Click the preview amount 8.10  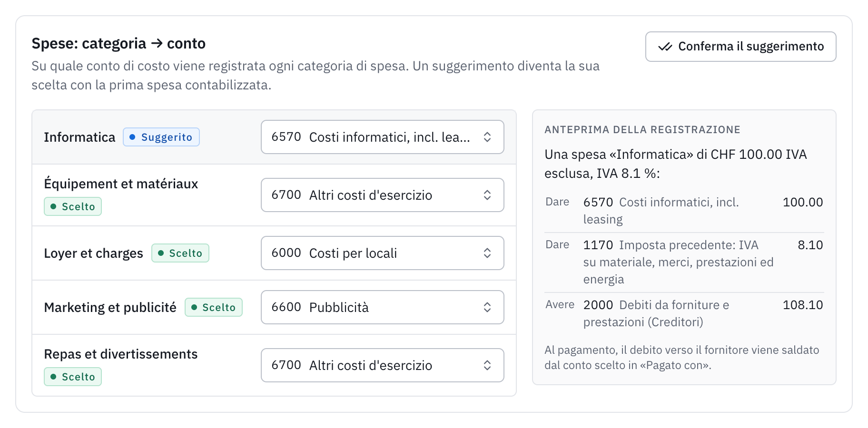(x=810, y=245)
